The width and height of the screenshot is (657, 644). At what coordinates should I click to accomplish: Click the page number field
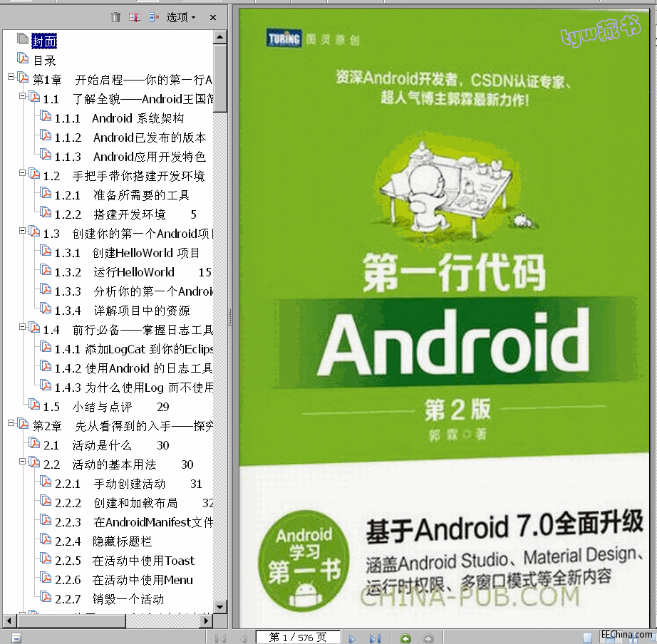coord(297,638)
